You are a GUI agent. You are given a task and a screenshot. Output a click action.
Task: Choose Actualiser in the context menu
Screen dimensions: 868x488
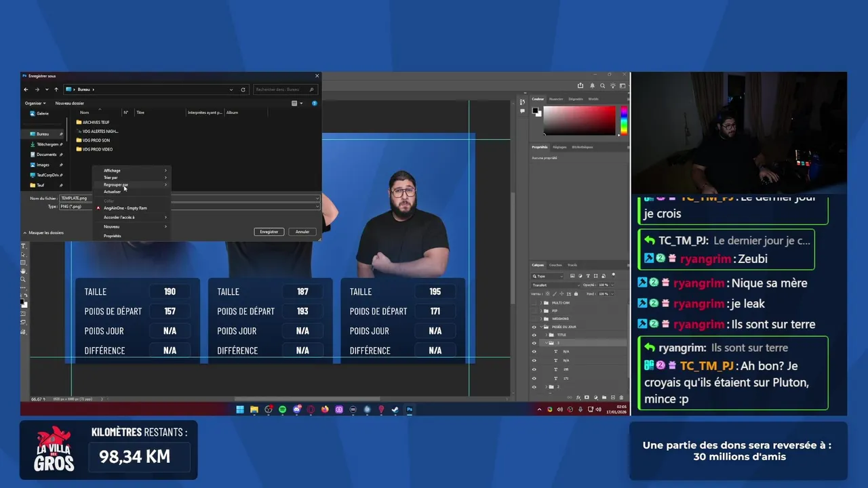[x=132, y=192]
